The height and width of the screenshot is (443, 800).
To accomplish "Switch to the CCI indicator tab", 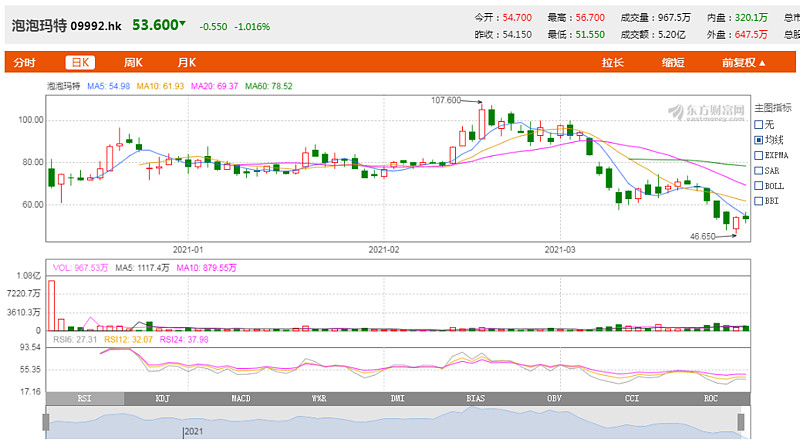I will click(632, 399).
